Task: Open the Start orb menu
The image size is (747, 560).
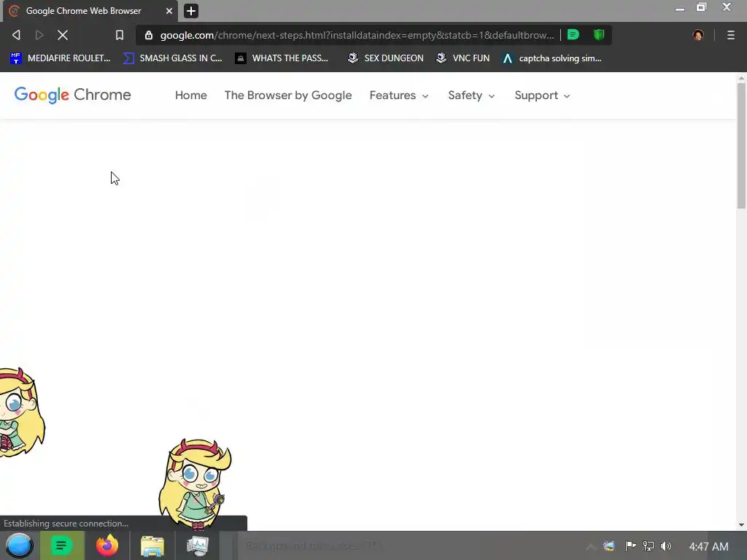Action: [19, 545]
